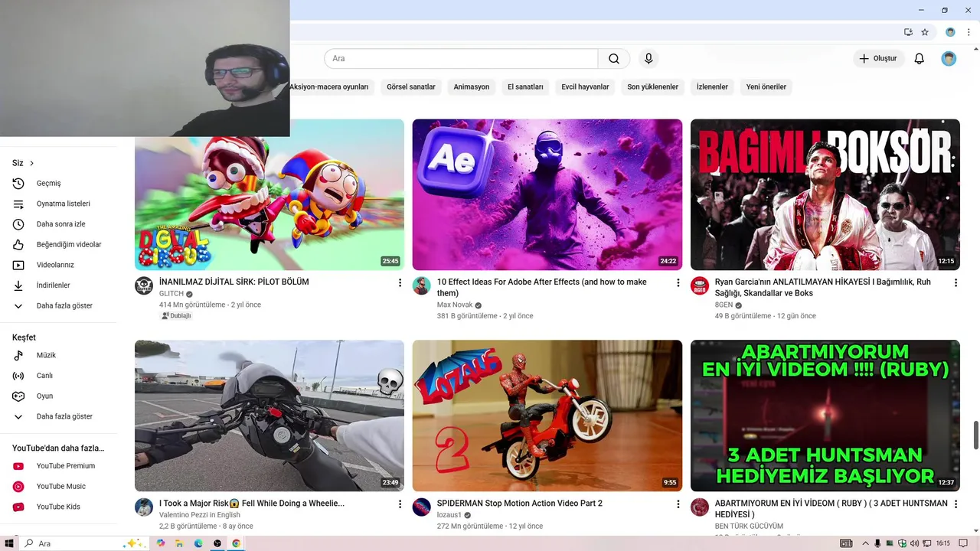Screen dimensions: 980x551
Task: Bookmark page with browser star icon
Action: pos(925,32)
